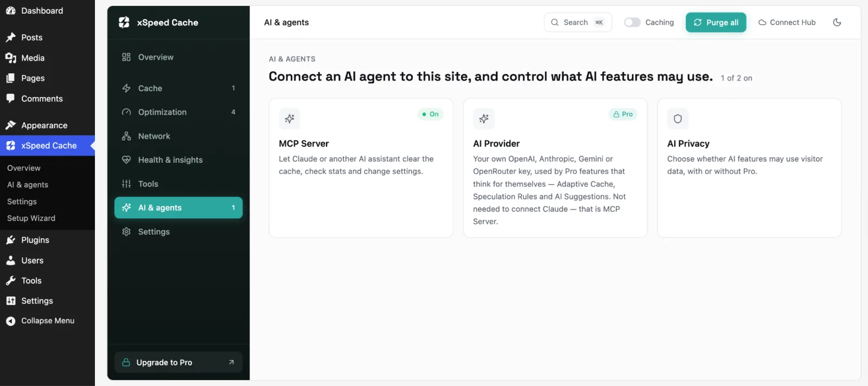Viewport: 868px width, 386px height.
Task: Open Health & insights section
Action: (178, 160)
